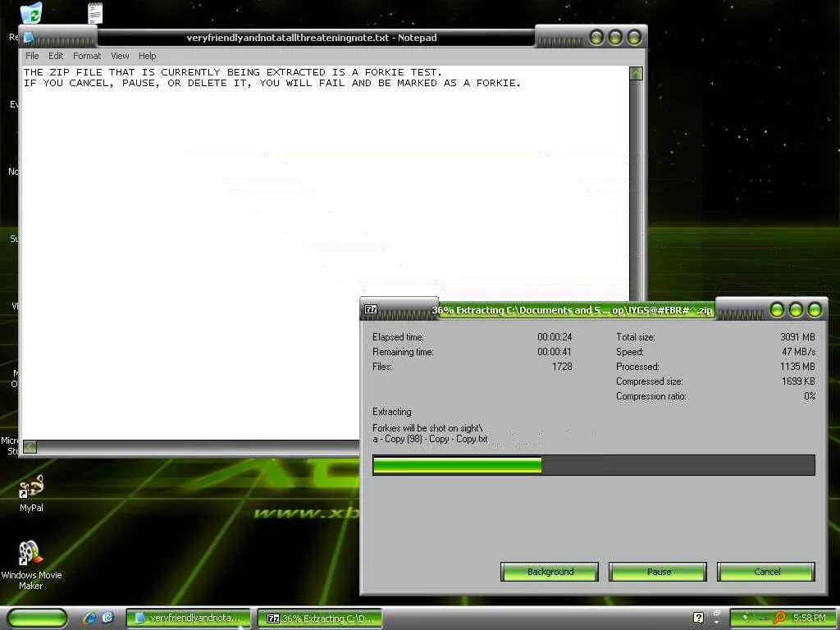Cancel the extraction
840x630 pixels.
point(766,572)
